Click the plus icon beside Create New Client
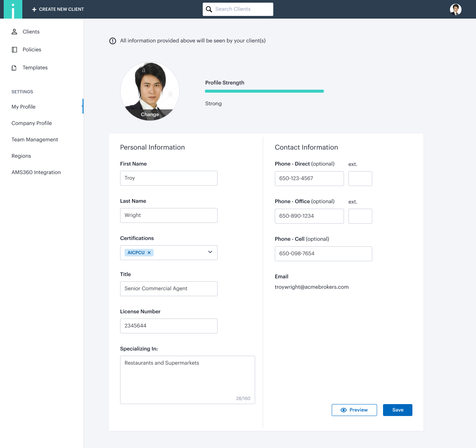The image size is (476, 448). point(34,9)
